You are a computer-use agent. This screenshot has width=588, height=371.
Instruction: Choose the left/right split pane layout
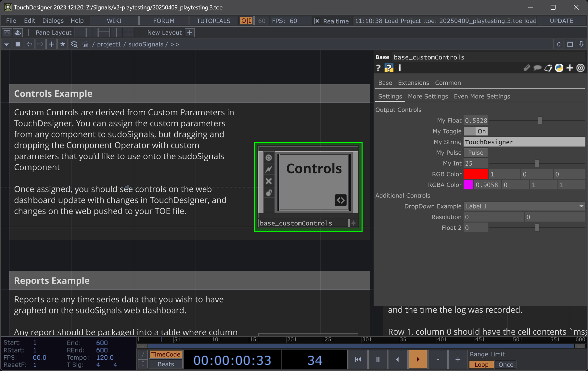pos(92,32)
